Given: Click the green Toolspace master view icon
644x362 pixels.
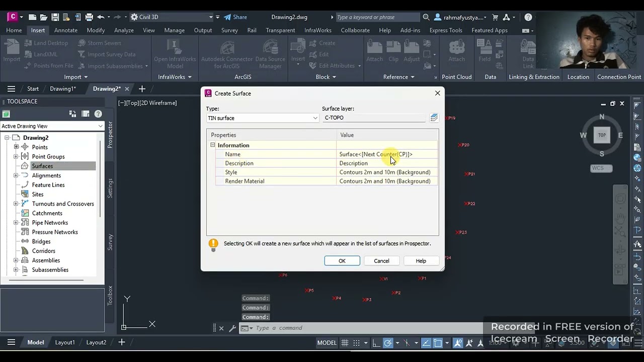Looking at the screenshot, I should [6, 114].
